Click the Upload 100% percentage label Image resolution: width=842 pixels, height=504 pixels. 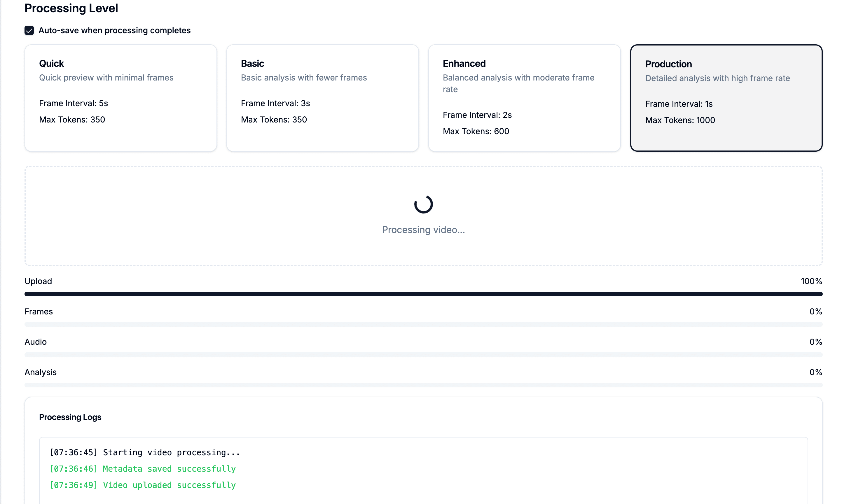pyautogui.click(x=811, y=281)
